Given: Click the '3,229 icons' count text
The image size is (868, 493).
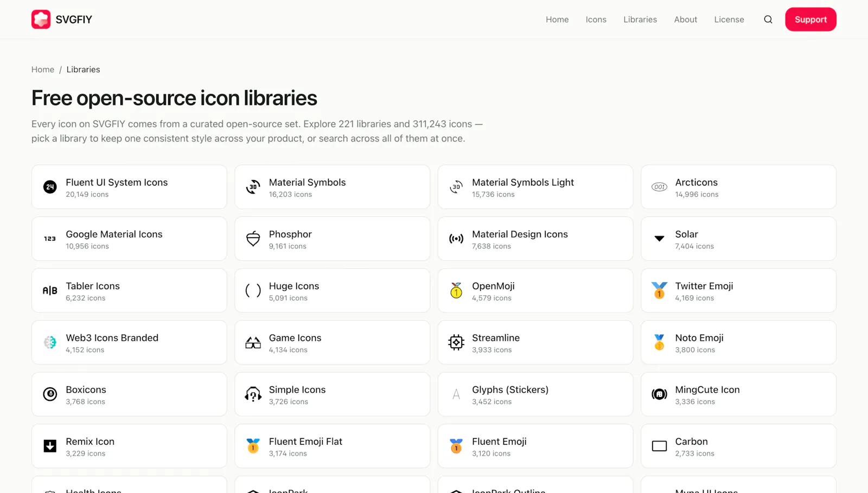Looking at the screenshot, I should pyautogui.click(x=86, y=453).
